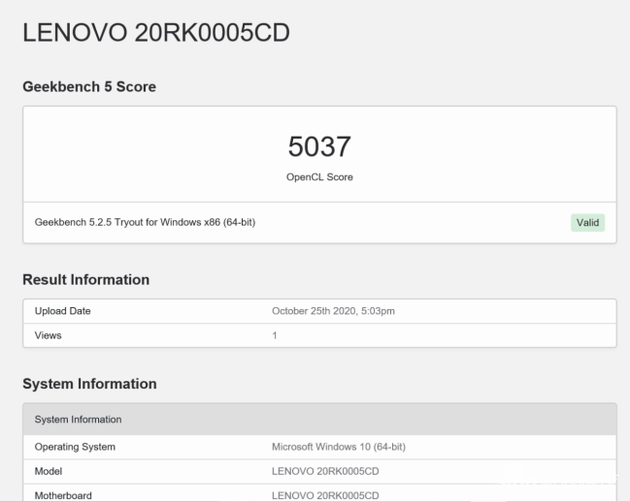Select the Views row label
The height and width of the screenshot is (502, 630).
(48, 335)
